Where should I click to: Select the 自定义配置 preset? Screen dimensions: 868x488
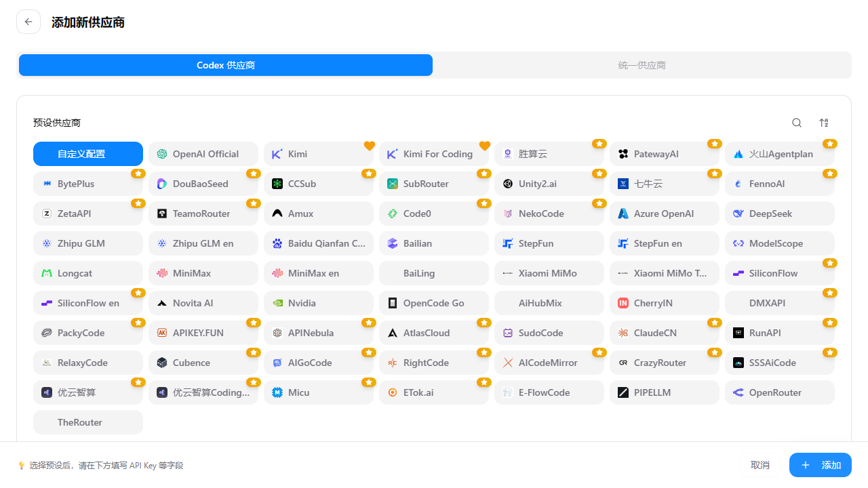(88, 154)
